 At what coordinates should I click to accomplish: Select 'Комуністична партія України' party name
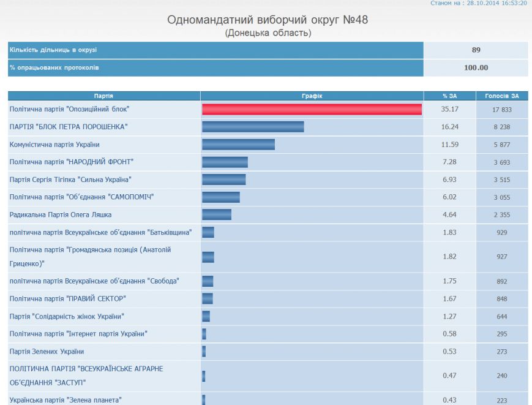point(54,145)
